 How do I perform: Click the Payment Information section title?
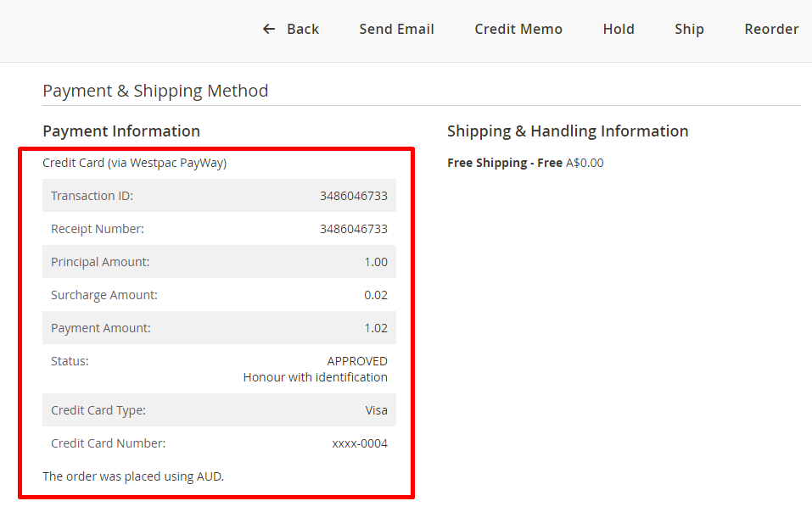(x=121, y=131)
